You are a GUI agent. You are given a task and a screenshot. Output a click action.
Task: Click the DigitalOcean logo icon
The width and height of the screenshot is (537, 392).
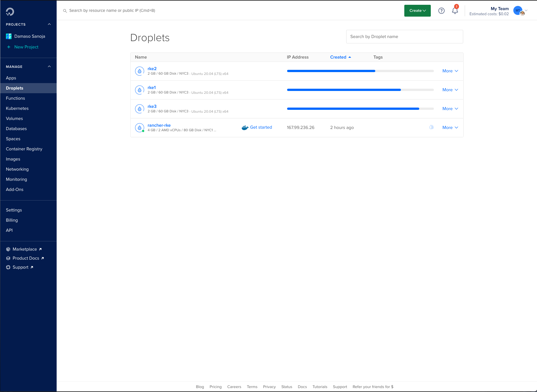pyautogui.click(x=10, y=12)
